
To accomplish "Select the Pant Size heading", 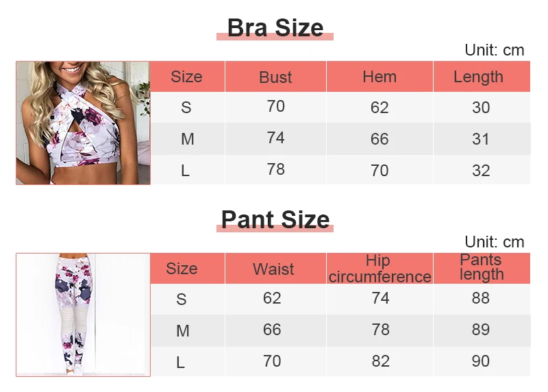I will (275, 219).
